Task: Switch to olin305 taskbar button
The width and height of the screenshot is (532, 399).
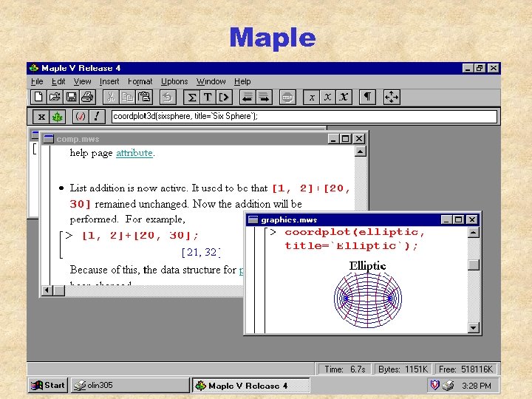Action: tap(130, 386)
